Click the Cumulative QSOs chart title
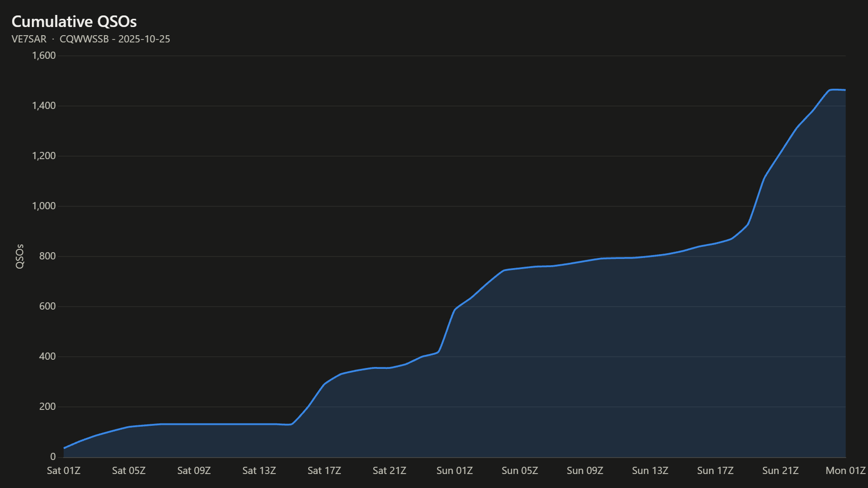This screenshot has height=488, width=868. tap(74, 22)
